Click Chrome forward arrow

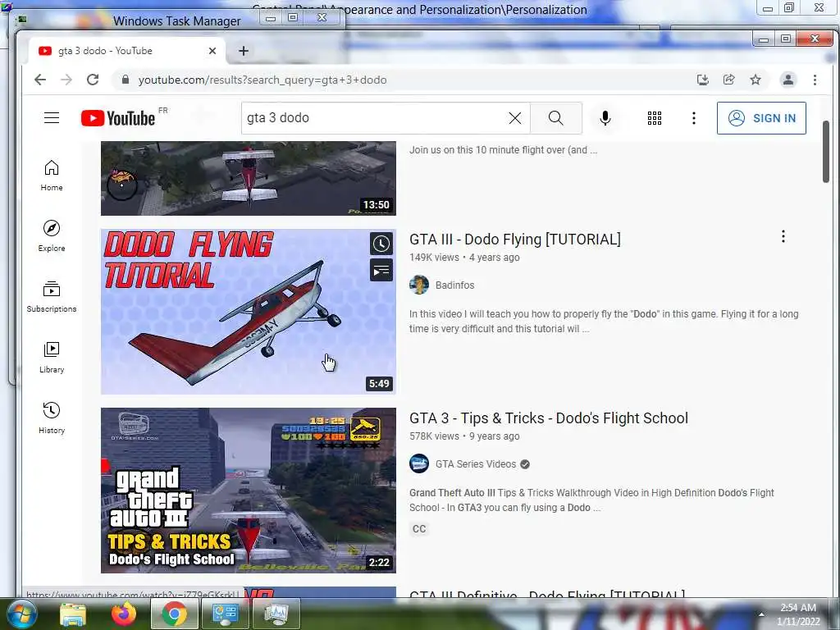66,80
